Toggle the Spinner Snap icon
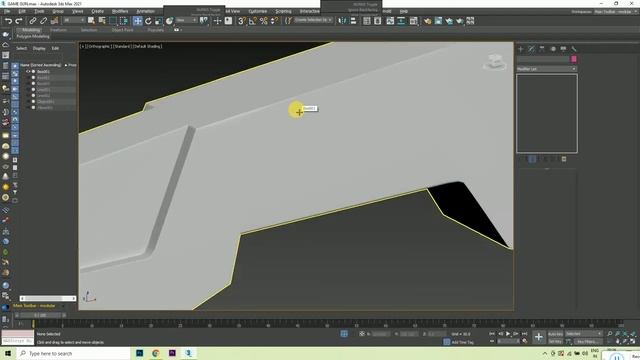The height and width of the screenshot is (360, 640). tap(274, 21)
